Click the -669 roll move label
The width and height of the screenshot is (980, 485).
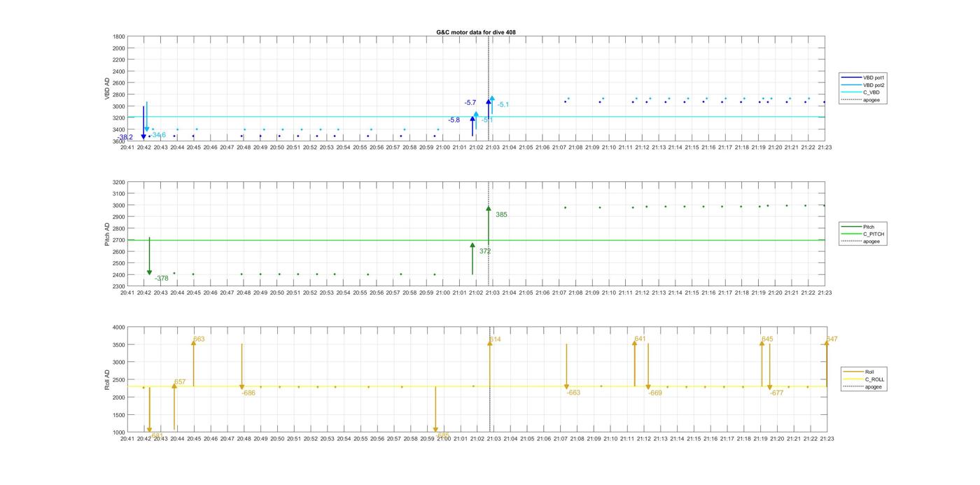(x=654, y=393)
